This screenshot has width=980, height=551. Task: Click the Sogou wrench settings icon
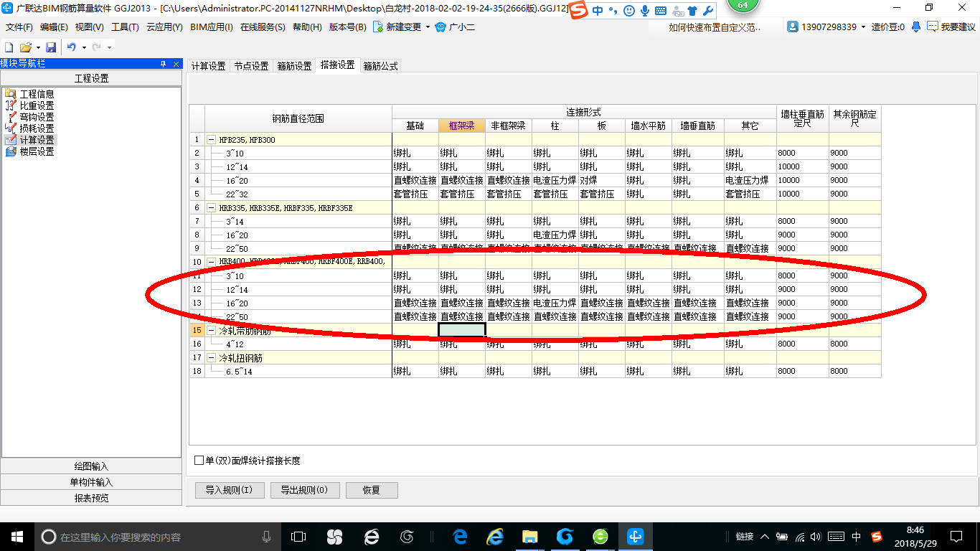pos(707,11)
